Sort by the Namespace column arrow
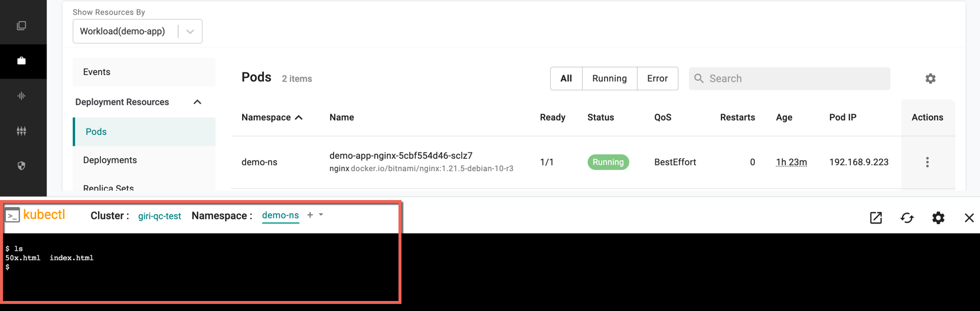Screen dimensions: 980x311 pyautogui.click(x=299, y=117)
